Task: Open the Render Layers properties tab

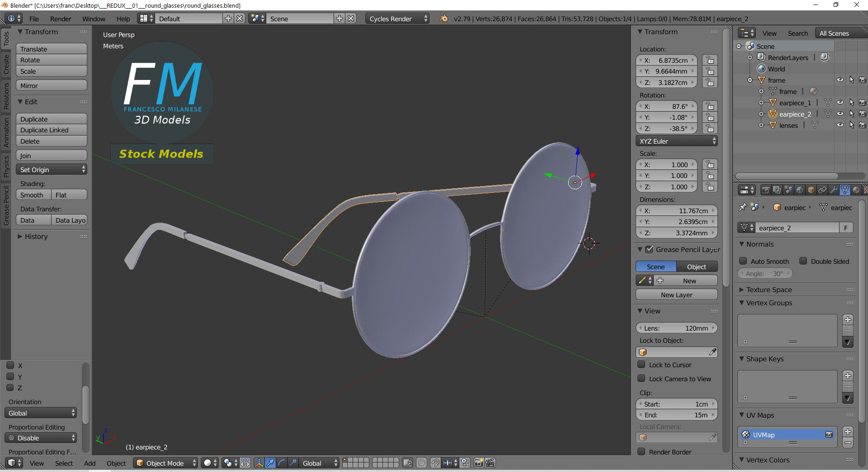Action: click(x=777, y=190)
